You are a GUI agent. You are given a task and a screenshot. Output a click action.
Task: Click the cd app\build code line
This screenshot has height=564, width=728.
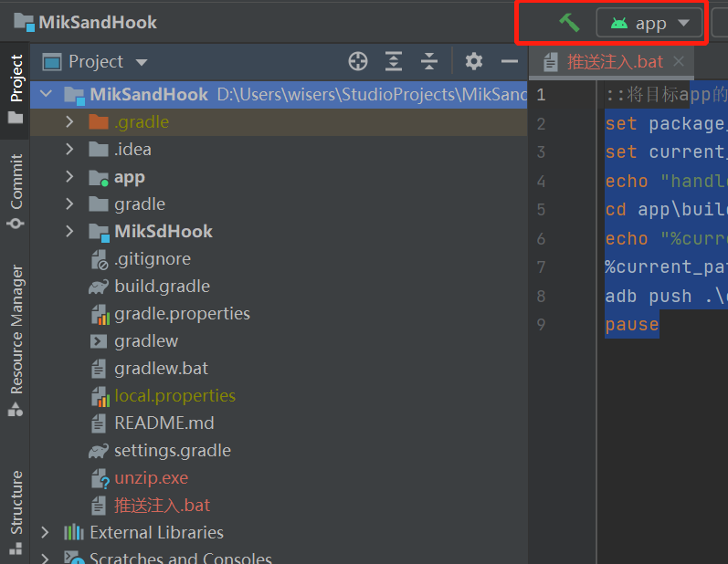(x=666, y=209)
